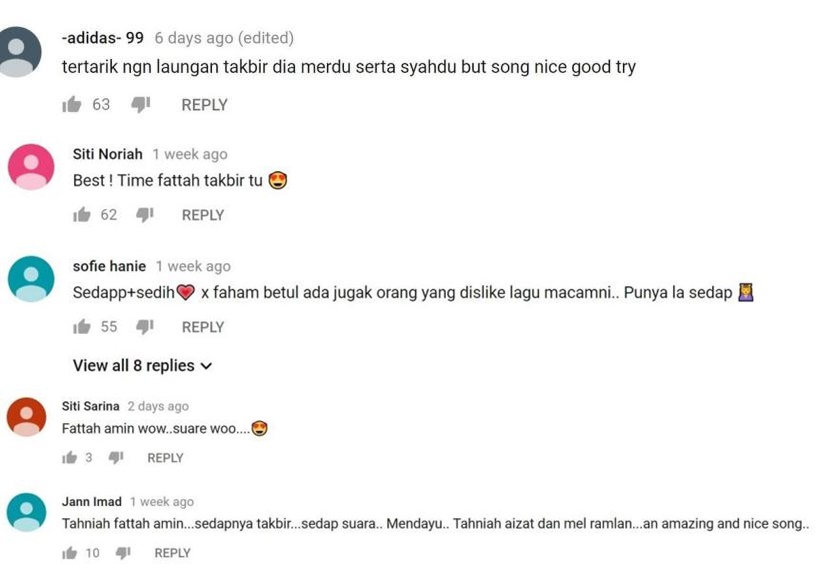834x580 pixels.
Task: Open Siti Noriah's pink profile avatar
Action: point(31,167)
